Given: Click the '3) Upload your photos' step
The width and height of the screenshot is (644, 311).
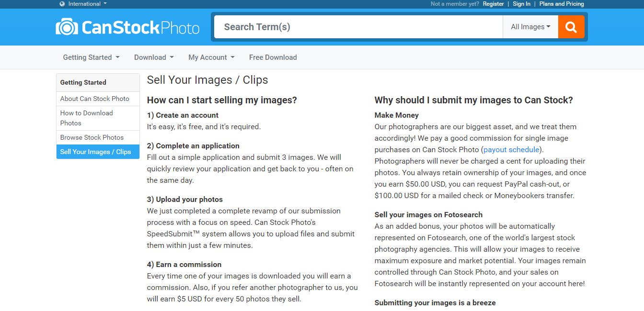Looking at the screenshot, I should pos(185,200).
